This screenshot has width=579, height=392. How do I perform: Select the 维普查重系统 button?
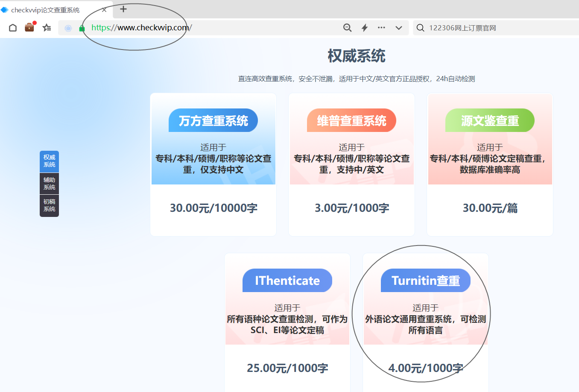pyautogui.click(x=351, y=120)
